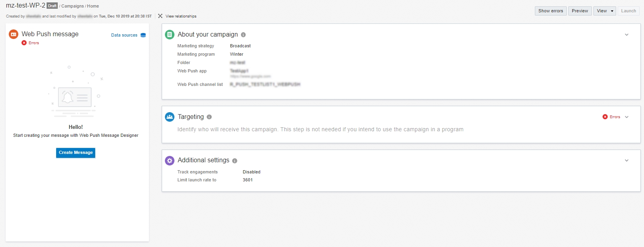Expand the Targeting section chevron
Viewport: 644px width, 247px height.
coord(626,117)
